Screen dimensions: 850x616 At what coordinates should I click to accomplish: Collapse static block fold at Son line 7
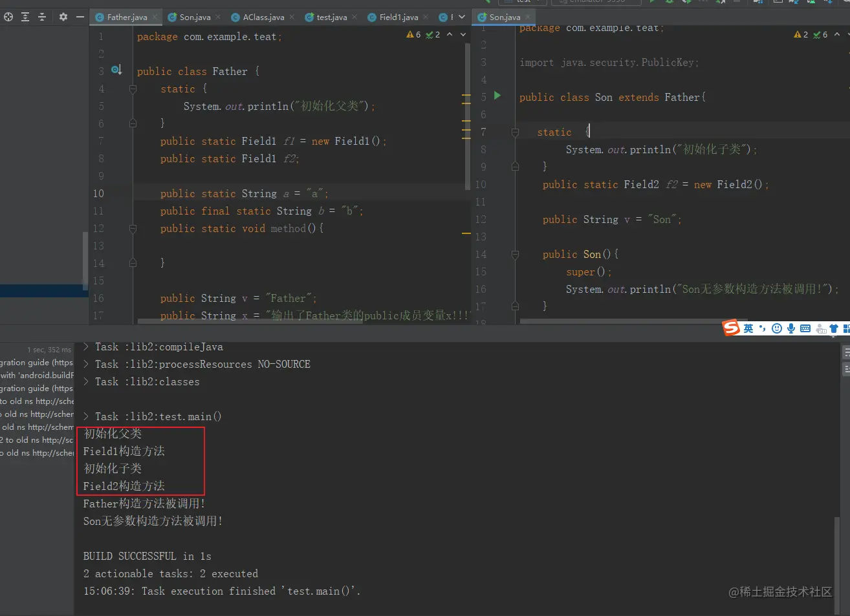[515, 133]
